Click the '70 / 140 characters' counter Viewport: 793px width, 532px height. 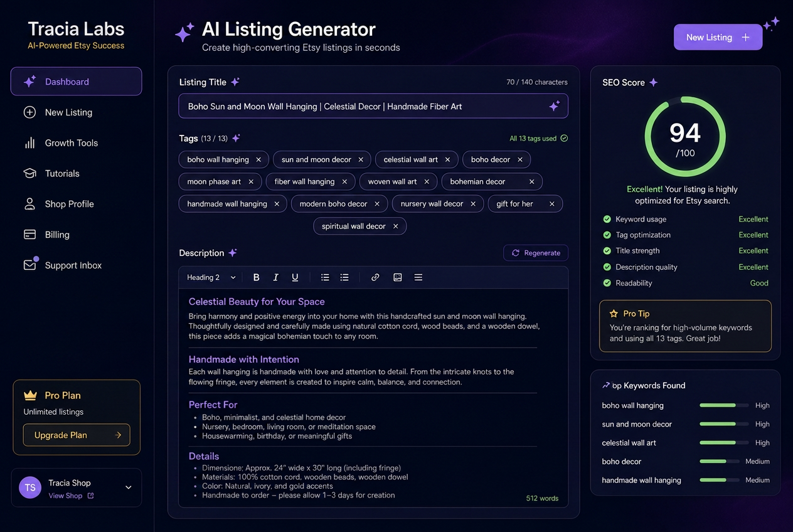pos(537,82)
